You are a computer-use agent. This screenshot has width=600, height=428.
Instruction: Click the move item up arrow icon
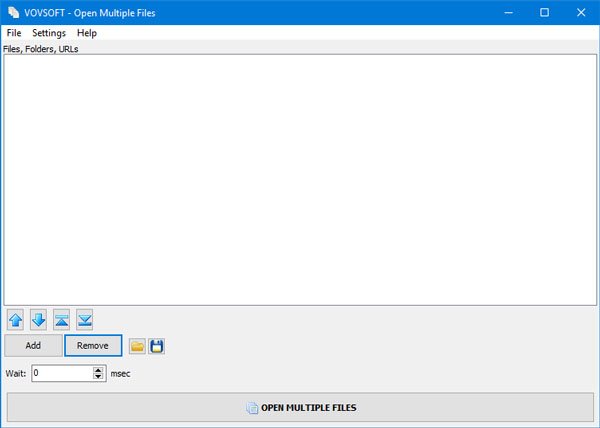15,320
